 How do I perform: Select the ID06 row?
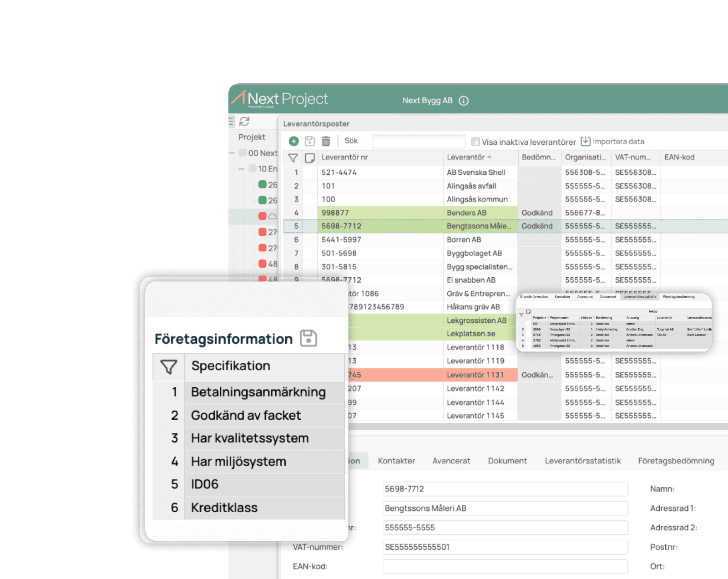248,484
